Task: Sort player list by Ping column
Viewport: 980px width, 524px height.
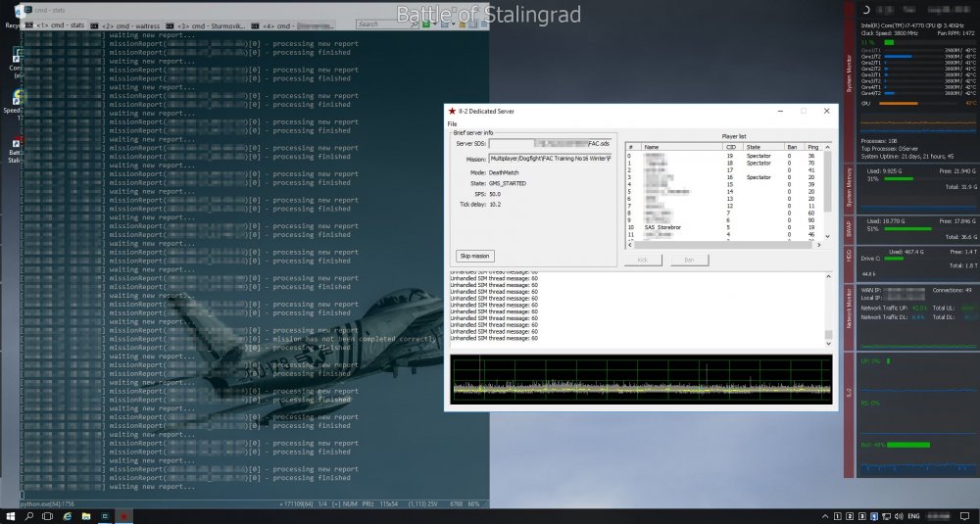Action: click(x=813, y=147)
